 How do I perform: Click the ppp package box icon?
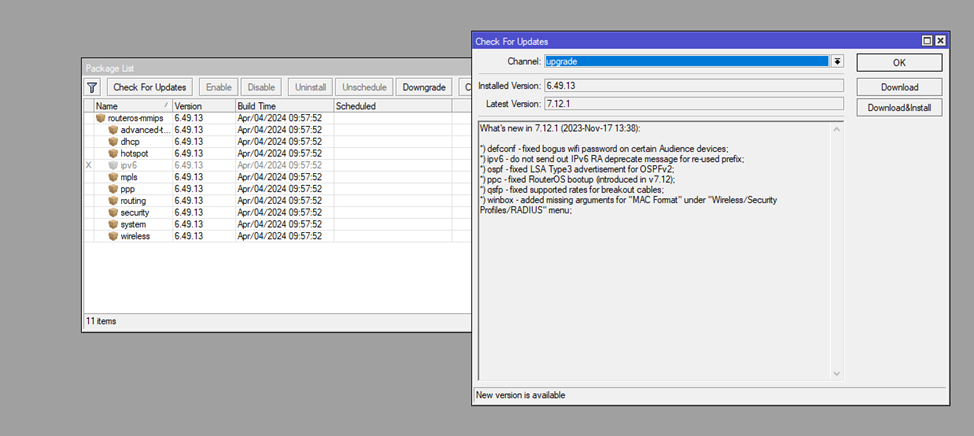pos(113,189)
